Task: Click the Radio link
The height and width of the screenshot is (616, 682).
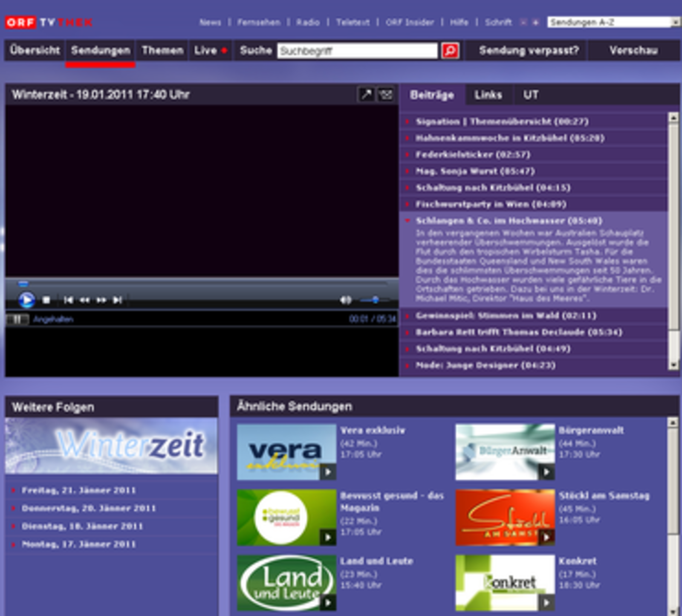Action: pyautogui.click(x=308, y=22)
